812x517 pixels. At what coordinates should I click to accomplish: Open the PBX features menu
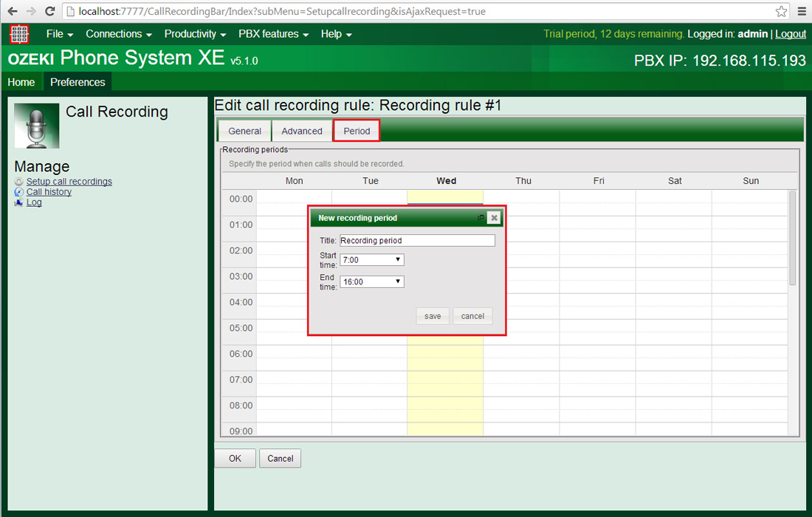pos(273,34)
